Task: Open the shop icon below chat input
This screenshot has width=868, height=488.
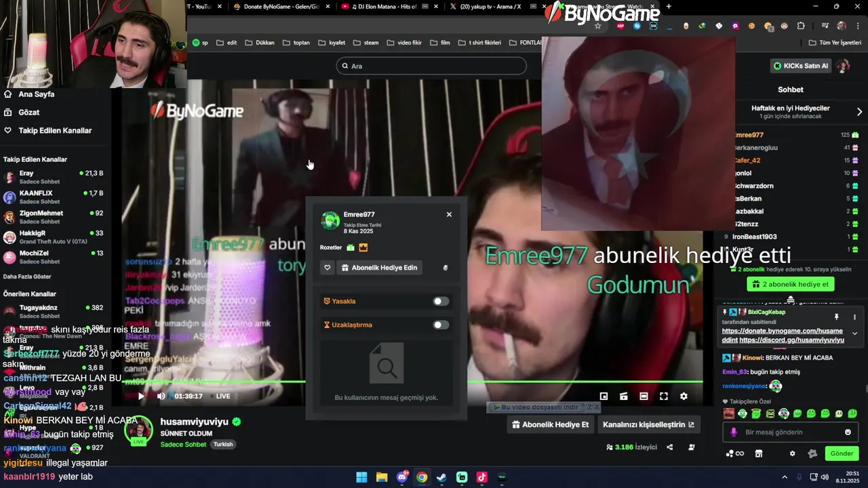Action: point(759,453)
